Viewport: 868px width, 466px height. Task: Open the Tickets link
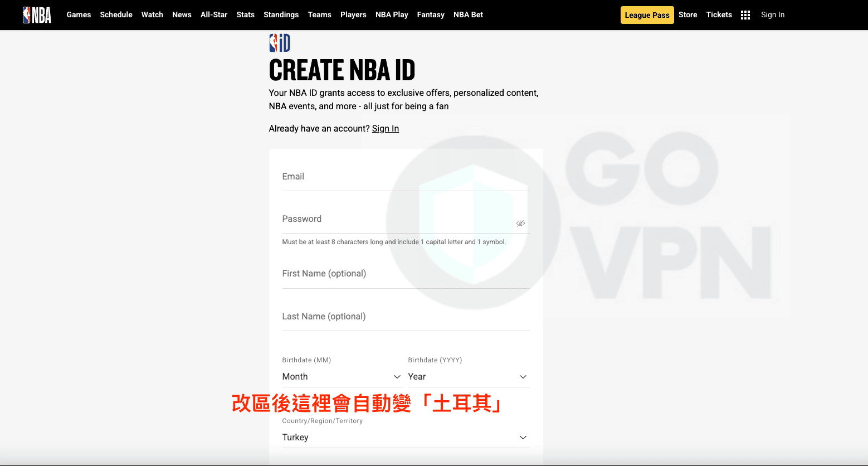coord(719,15)
